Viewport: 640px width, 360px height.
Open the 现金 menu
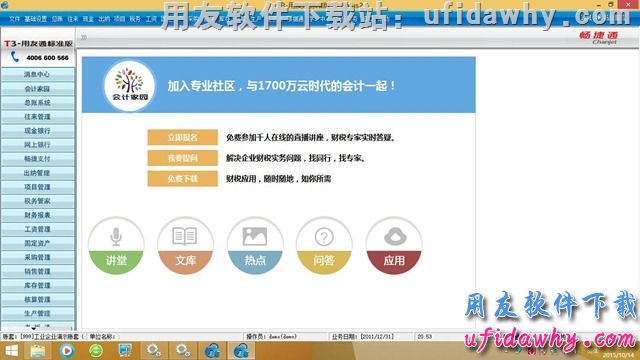click(88, 19)
